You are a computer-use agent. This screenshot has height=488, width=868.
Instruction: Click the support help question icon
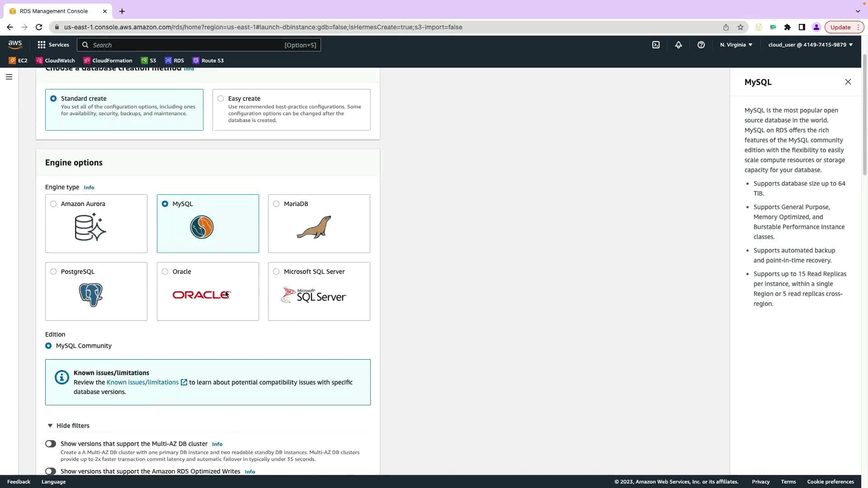[701, 45]
